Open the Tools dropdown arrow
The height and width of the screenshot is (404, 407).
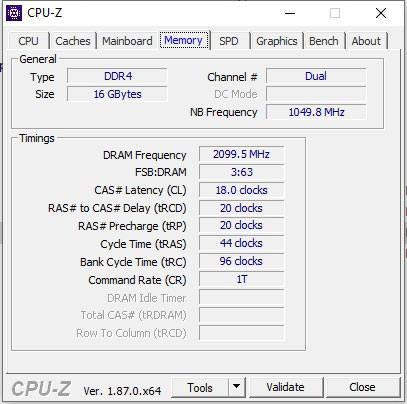[237, 387]
